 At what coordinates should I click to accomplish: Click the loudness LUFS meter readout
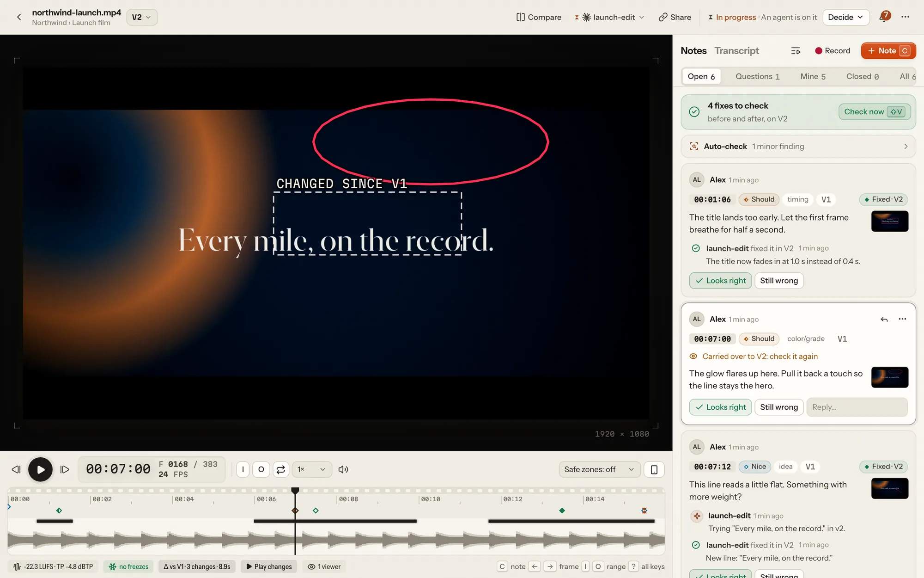coord(53,566)
